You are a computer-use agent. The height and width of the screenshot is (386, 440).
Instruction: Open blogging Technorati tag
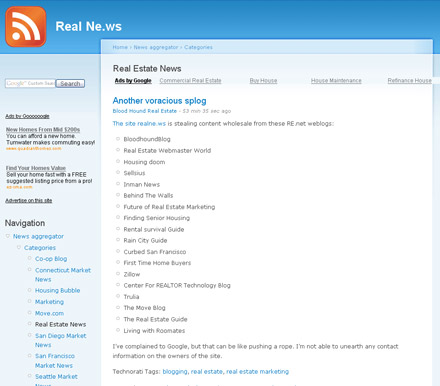175,372
